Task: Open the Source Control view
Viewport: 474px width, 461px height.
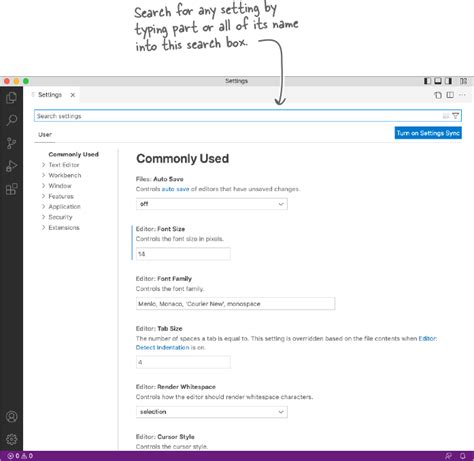Action: [12, 143]
